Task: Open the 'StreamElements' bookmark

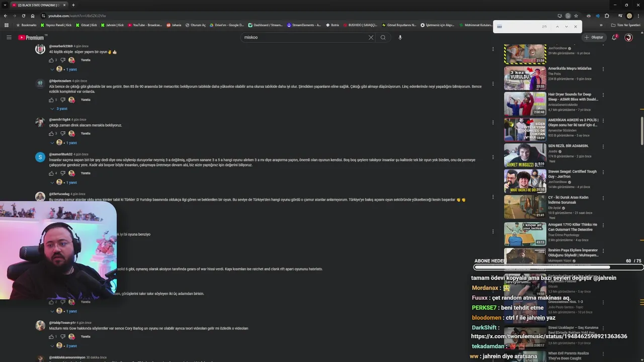Action: tap(304, 25)
